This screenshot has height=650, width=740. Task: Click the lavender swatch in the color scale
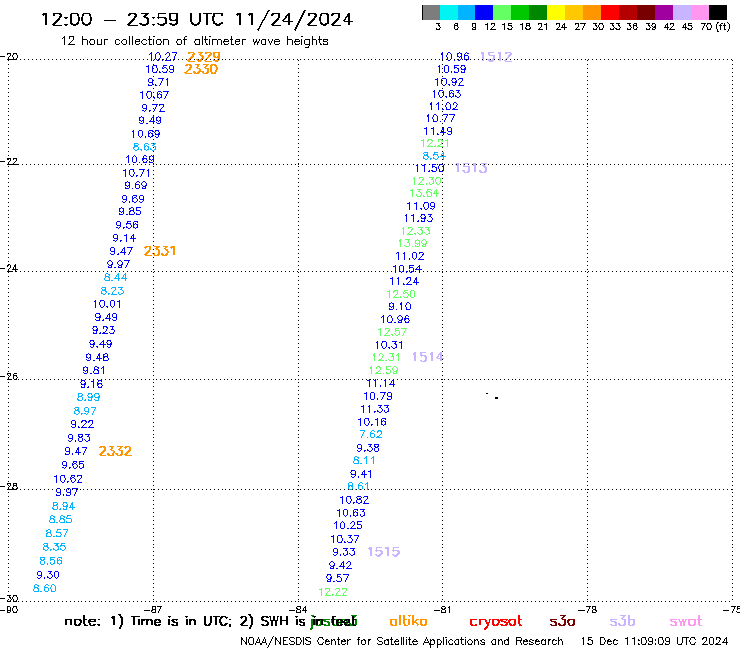coord(681,12)
